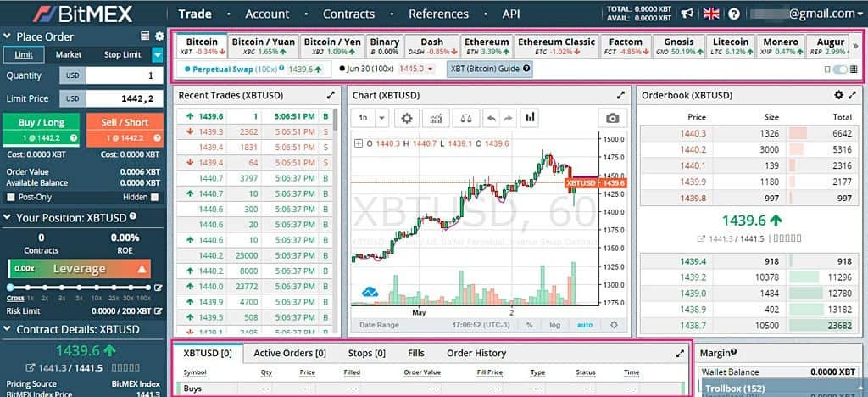
Task: Enable the Post-Only checkbox
Action: [x=10, y=197]
